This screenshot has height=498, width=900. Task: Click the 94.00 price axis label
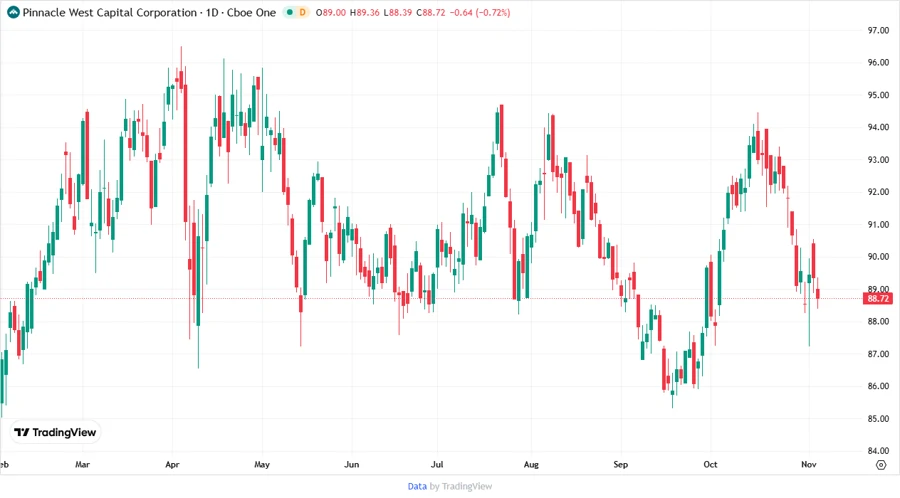tap(878, 127)
